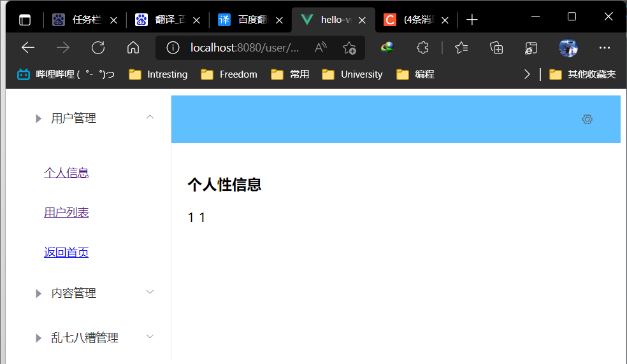
Task: Open Settings and more ellipsis menu
Action: [605, 48]
